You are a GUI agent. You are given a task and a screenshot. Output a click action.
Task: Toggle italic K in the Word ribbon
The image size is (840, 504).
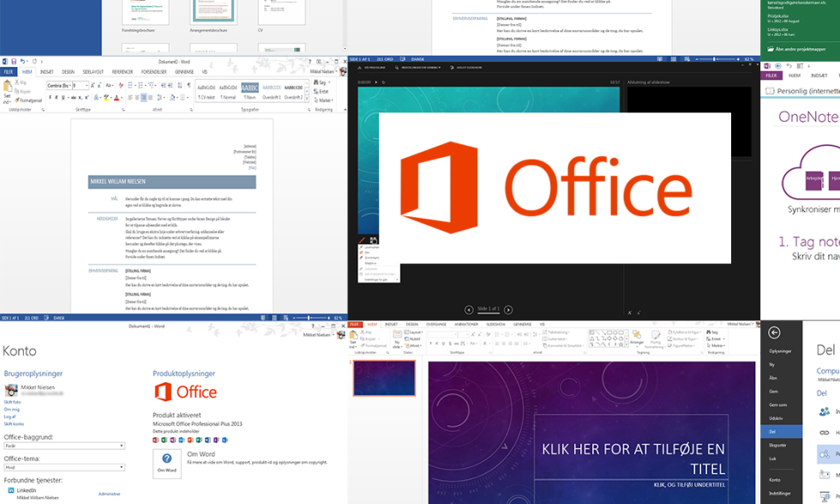57,98
